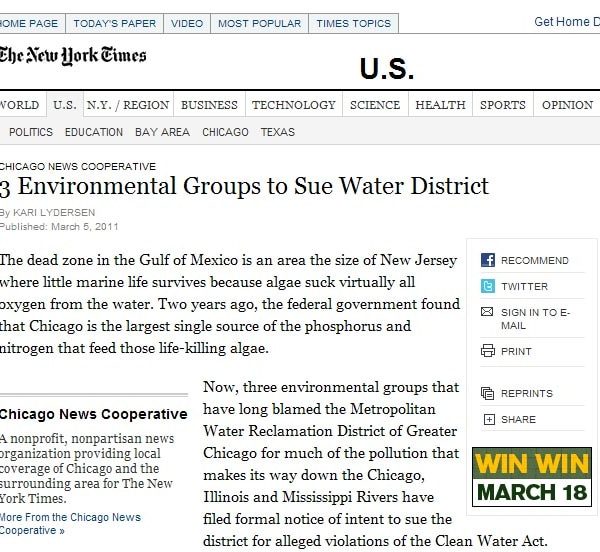Open the Texas subsection
Viewport: 600px width, 552px height.
click(x=277, y=132)
